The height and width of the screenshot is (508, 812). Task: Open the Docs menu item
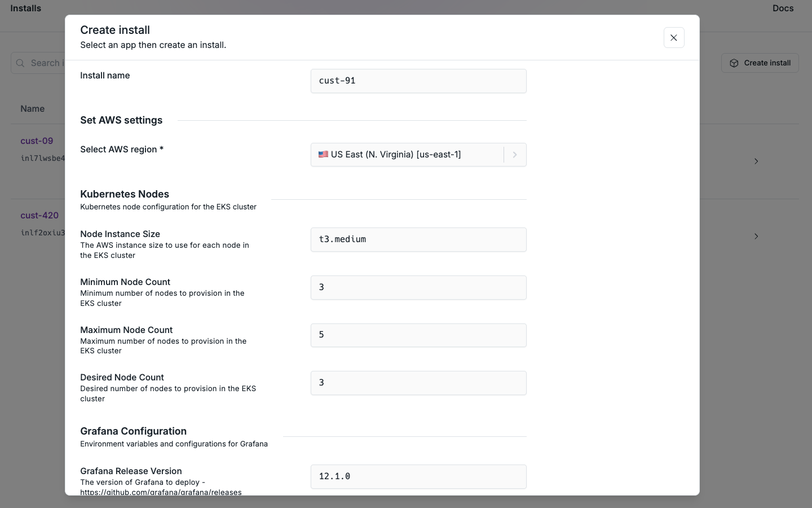(x=783, y=8)
